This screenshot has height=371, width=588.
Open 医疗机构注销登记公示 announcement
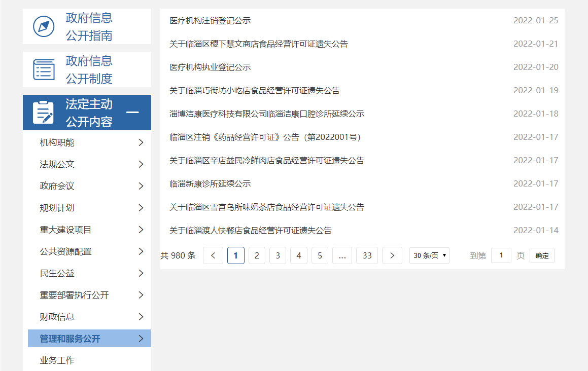[210, 21]
